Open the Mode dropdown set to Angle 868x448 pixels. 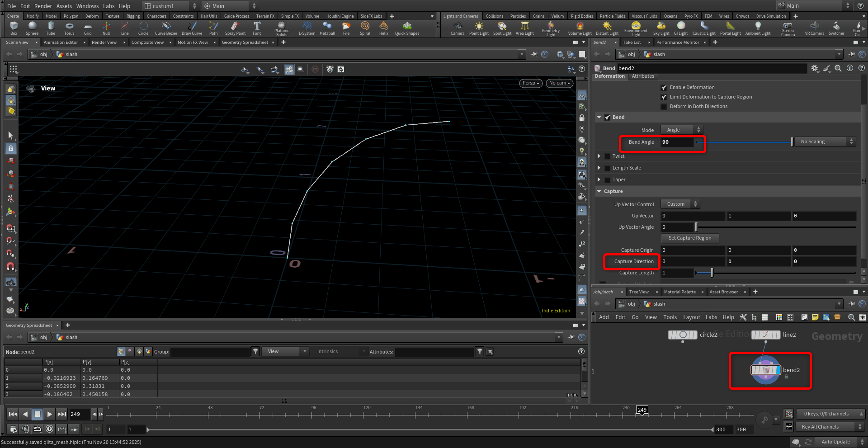681,130
